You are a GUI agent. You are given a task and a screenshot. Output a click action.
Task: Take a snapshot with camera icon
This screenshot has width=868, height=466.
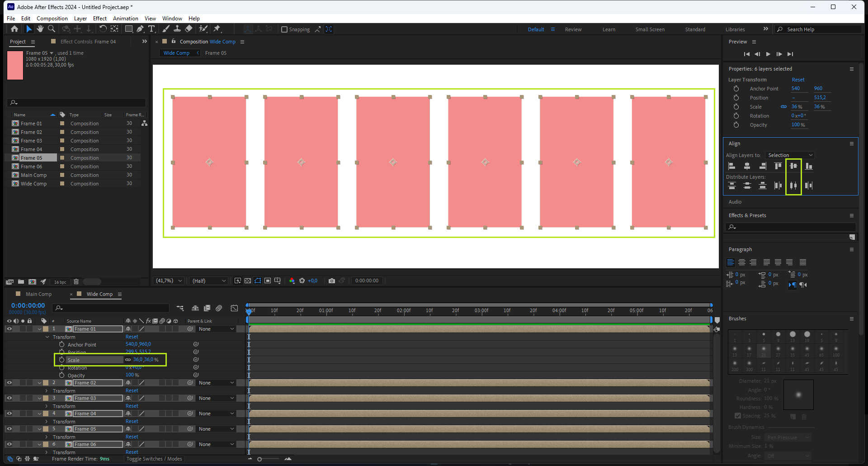click(332, 281)
